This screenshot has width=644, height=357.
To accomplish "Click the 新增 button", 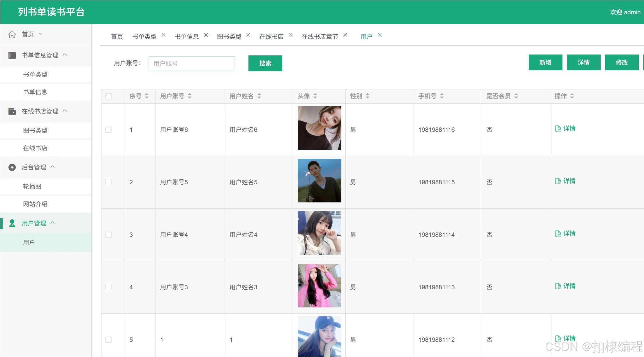I will pyautogui.click(x=545, y=62).
